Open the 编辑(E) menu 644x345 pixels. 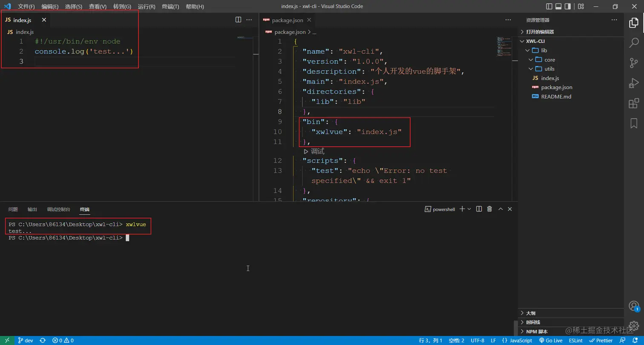coord(50,7)
